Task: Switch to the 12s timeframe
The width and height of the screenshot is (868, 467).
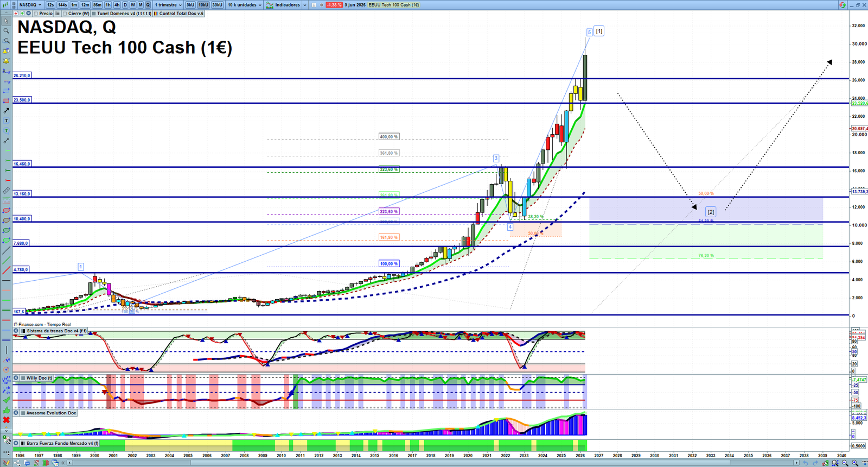Action: click(x=50, y=5)
